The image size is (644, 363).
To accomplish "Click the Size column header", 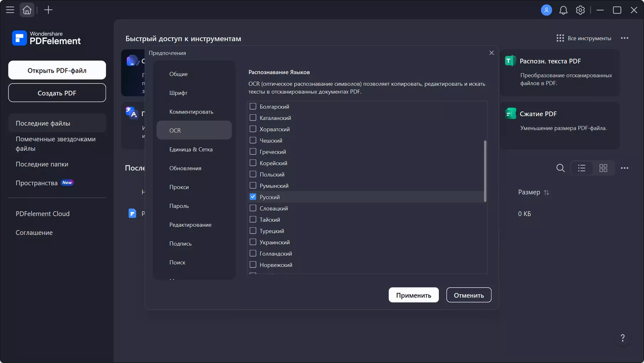I will pyautogui.click(x=529, y=192).
